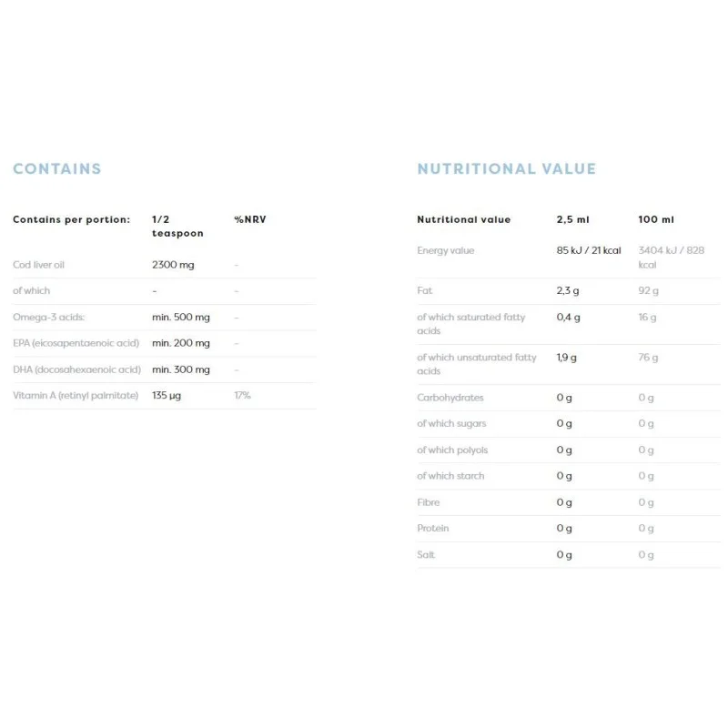Viewport: 728px width, 728px height.
Task: Select the Energy value row label
Action: pos(446,250)
